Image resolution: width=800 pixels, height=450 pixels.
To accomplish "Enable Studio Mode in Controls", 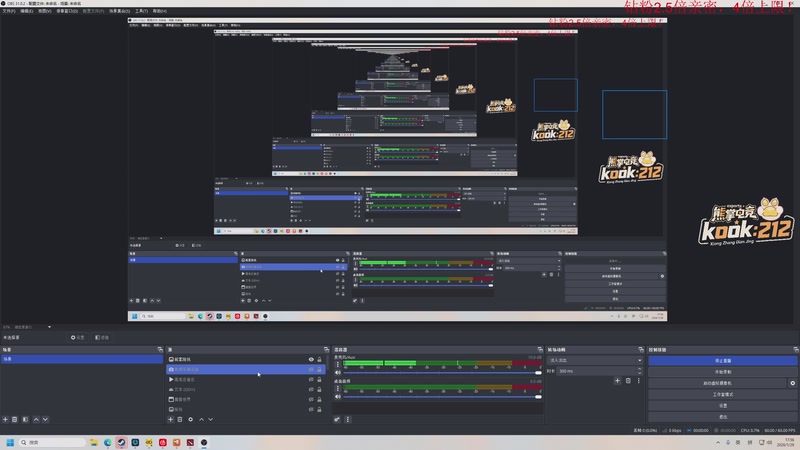I will (722, 394).
